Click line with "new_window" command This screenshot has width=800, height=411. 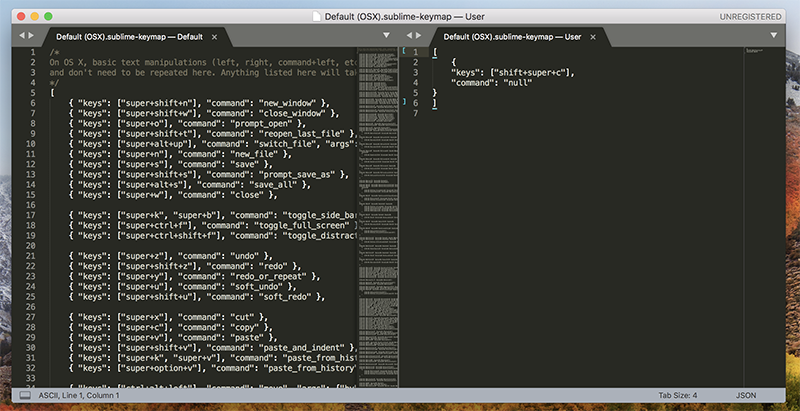[x=199, y=103]
